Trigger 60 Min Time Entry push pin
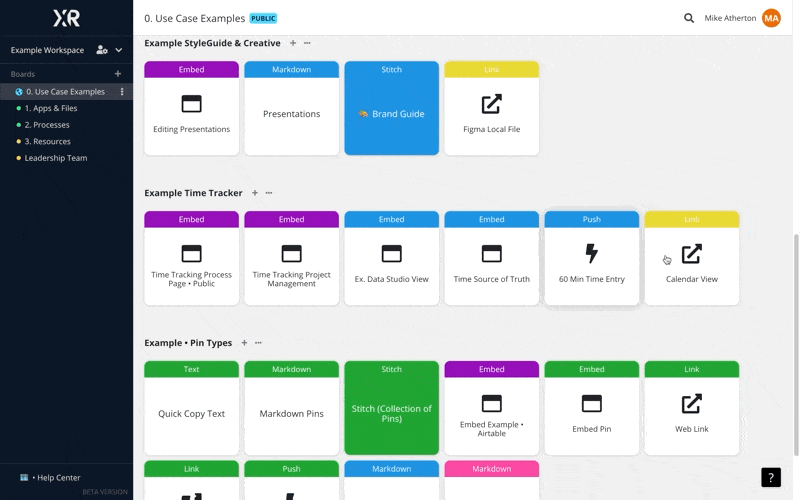The image size is (800, 500). pos(591,258)
